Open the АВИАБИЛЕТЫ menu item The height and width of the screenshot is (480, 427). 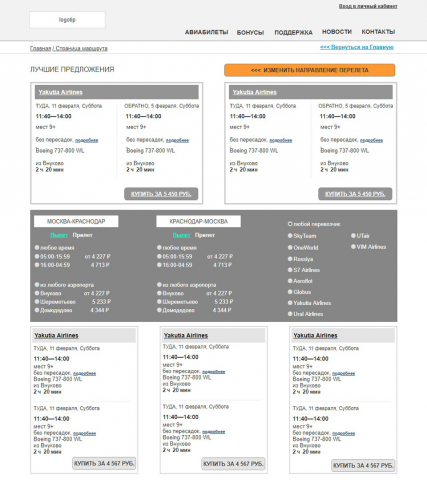tap(206, 32)
